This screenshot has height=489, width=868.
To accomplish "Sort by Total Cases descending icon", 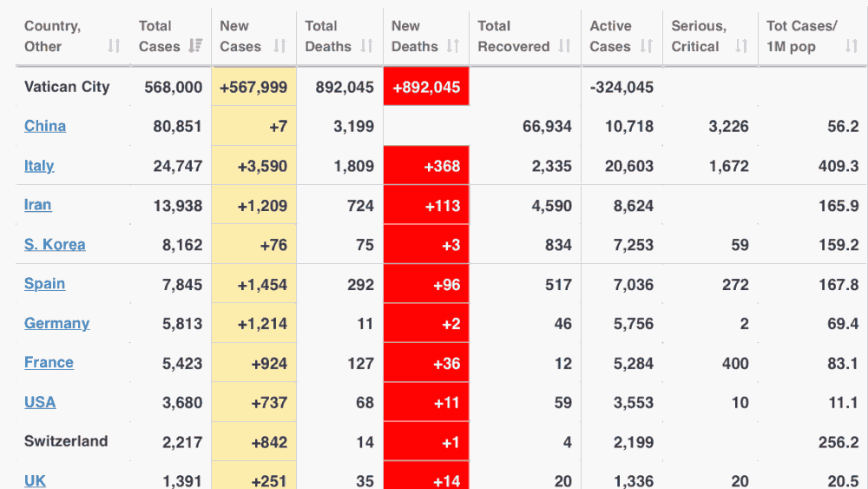I will coord(194,46).
